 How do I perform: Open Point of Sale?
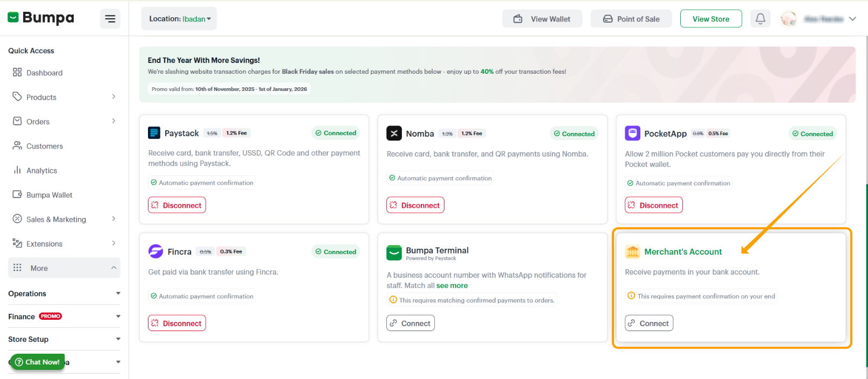point(632,19)
